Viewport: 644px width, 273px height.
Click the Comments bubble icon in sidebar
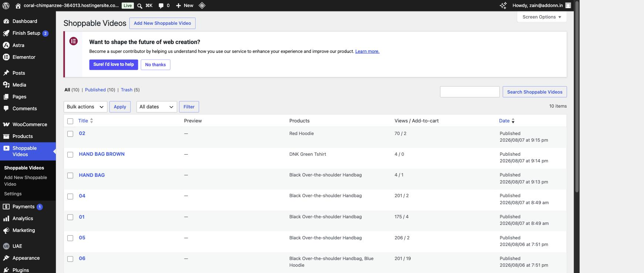tap(6, 108)
